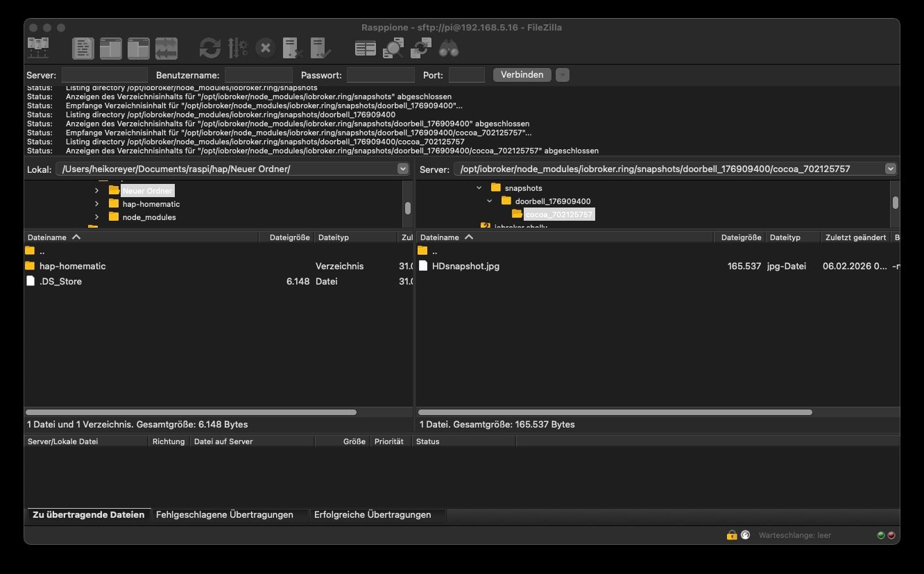This screenshot has height=574, width=924.
Task: Open the directory listing filters dialog
Action: click(366, 48)
